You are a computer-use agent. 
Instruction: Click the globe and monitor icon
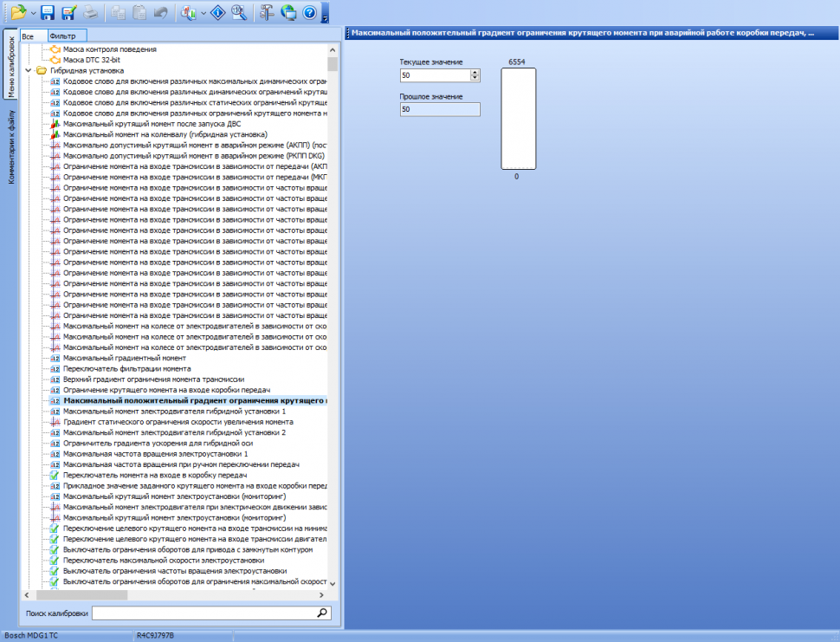tap(288, 12)
